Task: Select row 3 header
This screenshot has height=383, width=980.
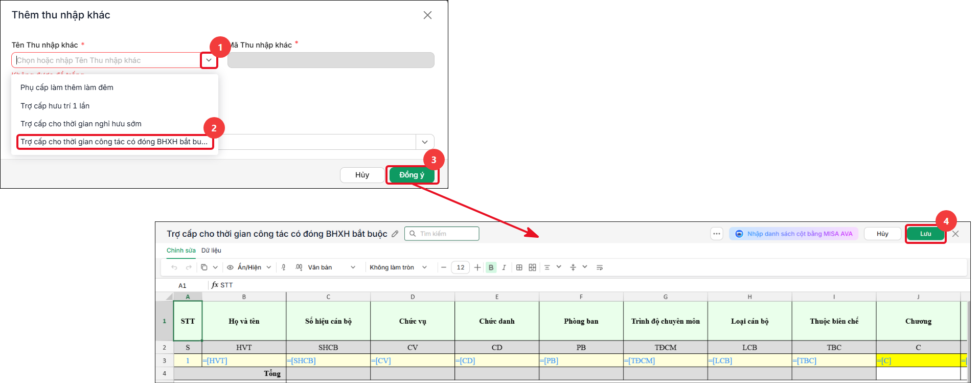Action: 165,361
